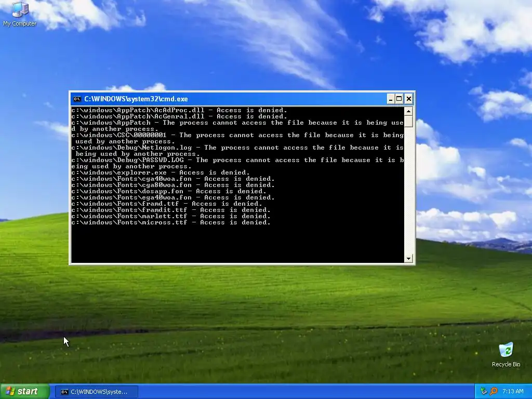Click the AcAdProc.dll access denied line

tap(179, 110)
